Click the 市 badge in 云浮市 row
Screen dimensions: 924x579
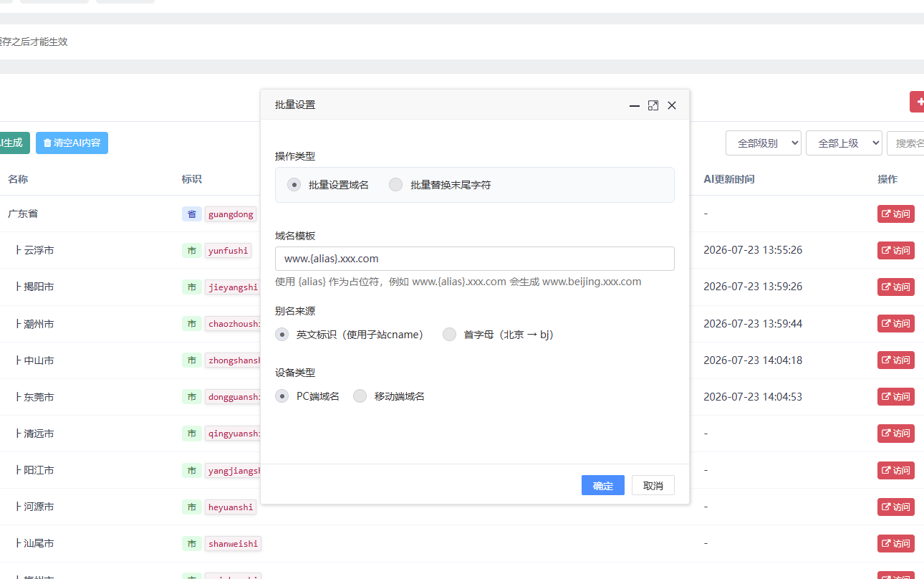tap(192, 250)
